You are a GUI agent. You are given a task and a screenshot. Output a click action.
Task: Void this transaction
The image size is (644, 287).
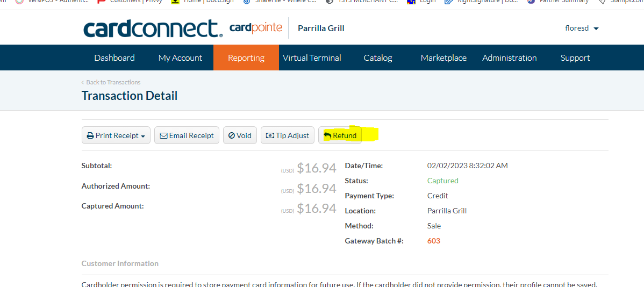point(240,135)
